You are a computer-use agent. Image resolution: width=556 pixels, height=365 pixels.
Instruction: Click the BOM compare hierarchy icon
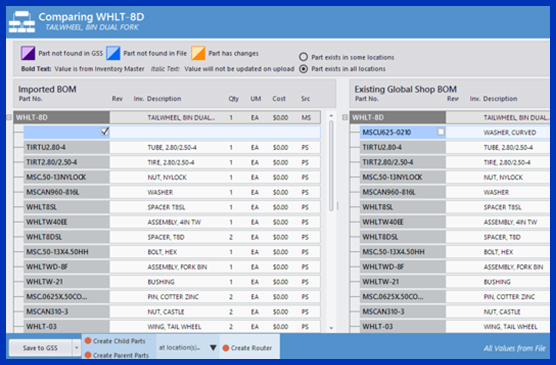22,22
